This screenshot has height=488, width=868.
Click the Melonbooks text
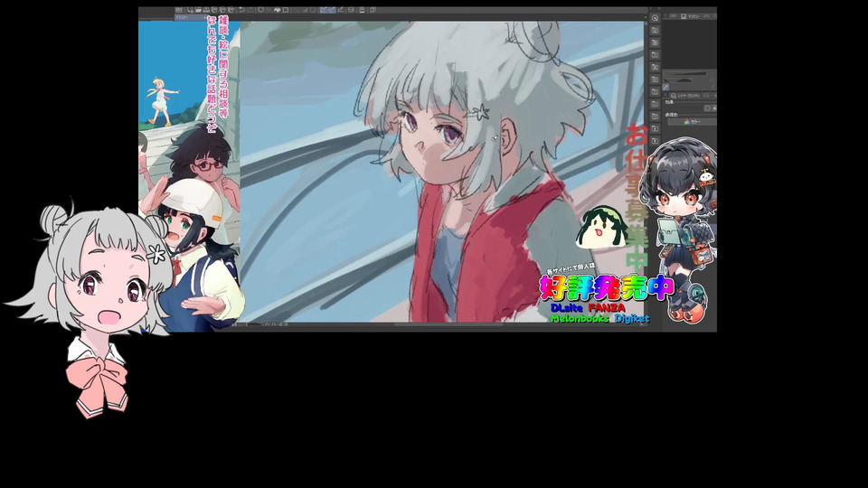pyautogui.click(x=580, y=318)
